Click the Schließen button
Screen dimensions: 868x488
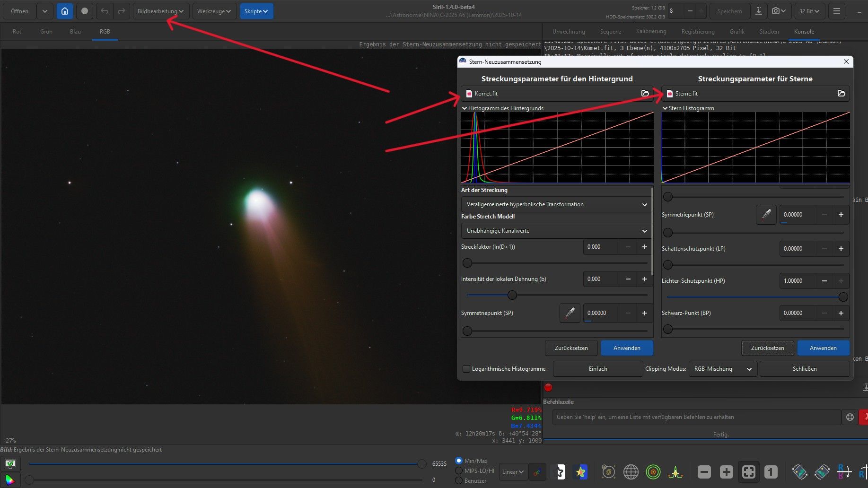tap(804, 369)
